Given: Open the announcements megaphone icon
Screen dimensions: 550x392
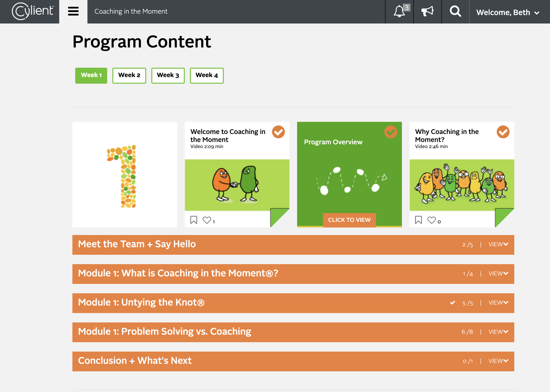Looking at the screenshot, I should (x=427, y=11).
